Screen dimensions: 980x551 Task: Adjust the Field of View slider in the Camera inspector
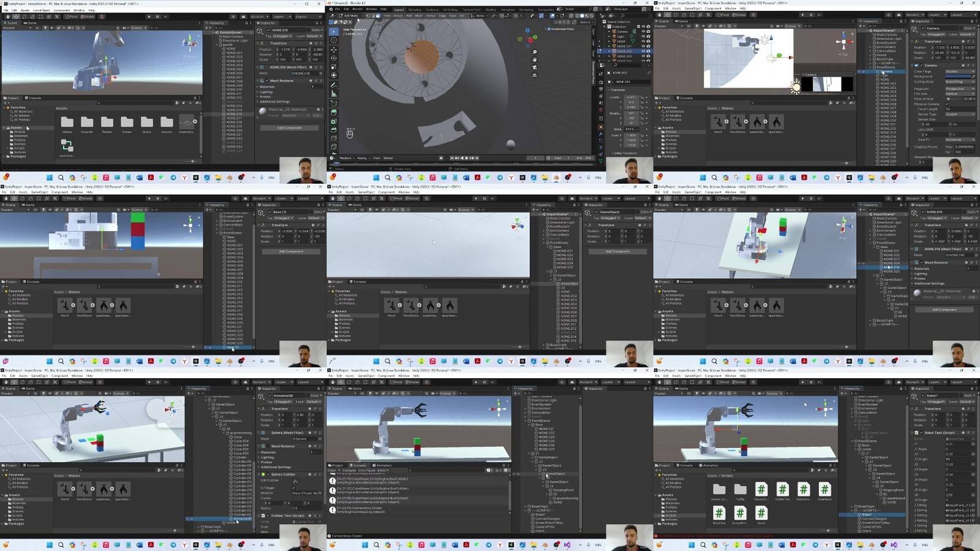click(x=952, y=99)
